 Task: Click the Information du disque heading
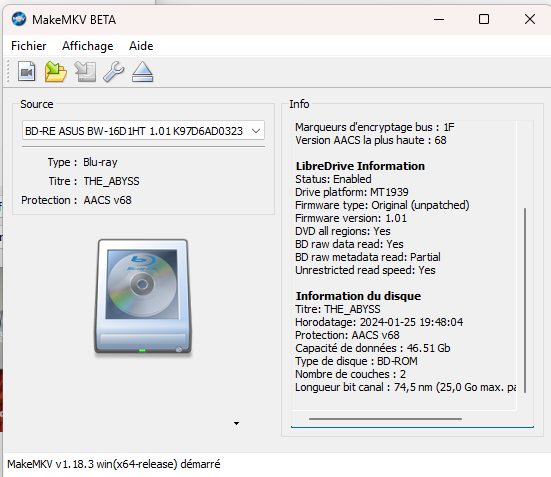click(358, 296)
